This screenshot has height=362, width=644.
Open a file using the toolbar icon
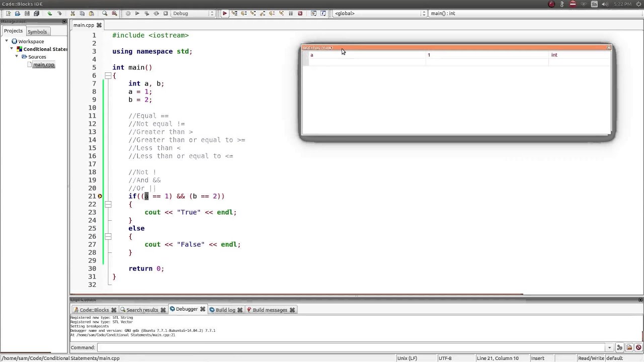pos(17,13)
